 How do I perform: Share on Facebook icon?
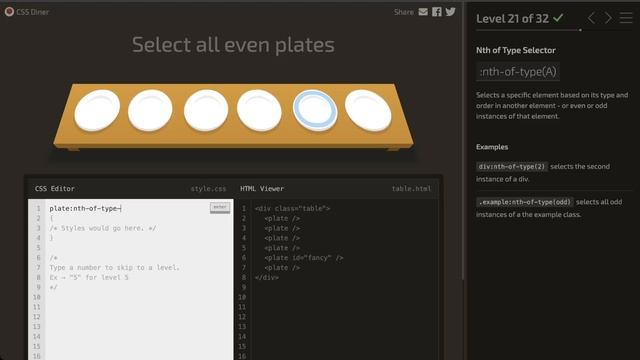[x=437, y=12]
